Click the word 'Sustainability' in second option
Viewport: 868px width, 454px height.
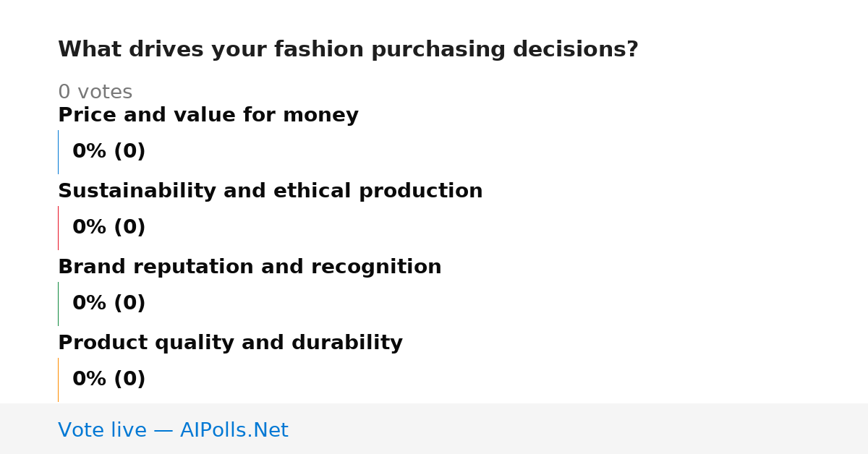[x=137, y=192]
